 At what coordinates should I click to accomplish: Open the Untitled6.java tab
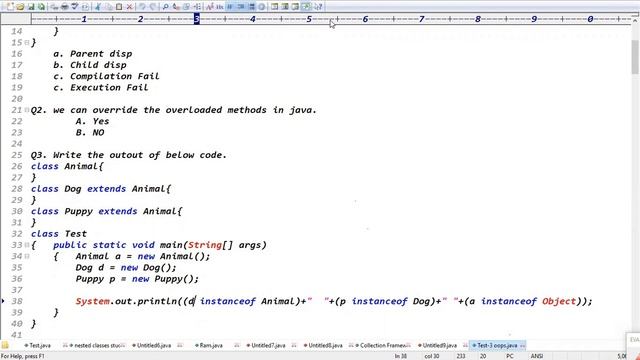point(152,345)
